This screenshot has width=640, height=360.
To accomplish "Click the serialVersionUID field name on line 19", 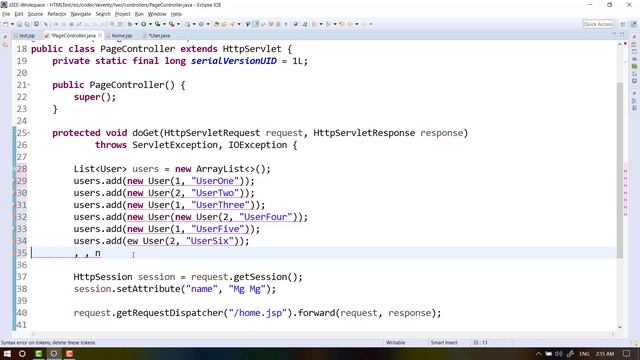I will click(234, 61).
